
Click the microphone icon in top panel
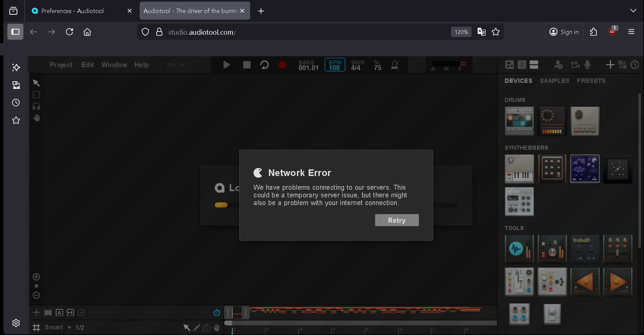pos(588,65)
